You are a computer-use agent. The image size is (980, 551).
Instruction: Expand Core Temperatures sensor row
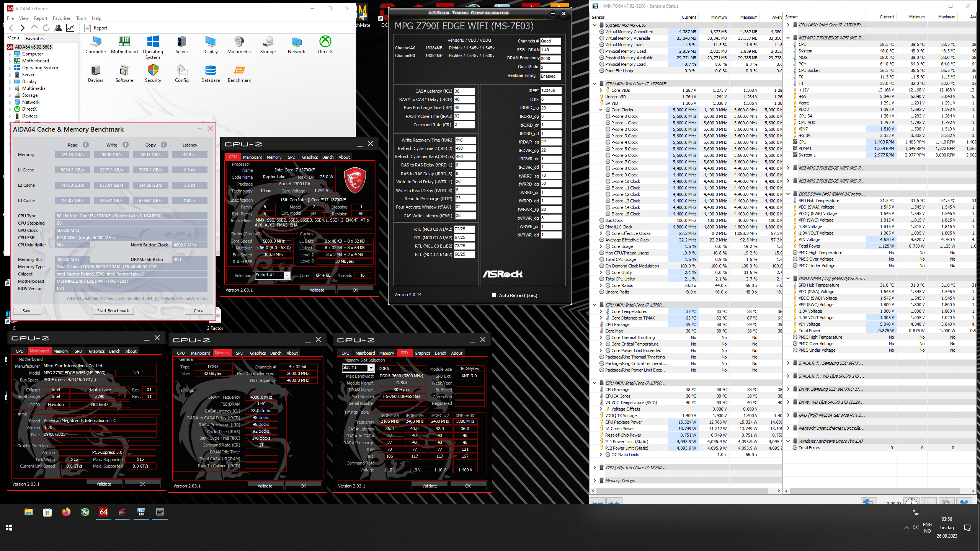[x=601, y=311]
